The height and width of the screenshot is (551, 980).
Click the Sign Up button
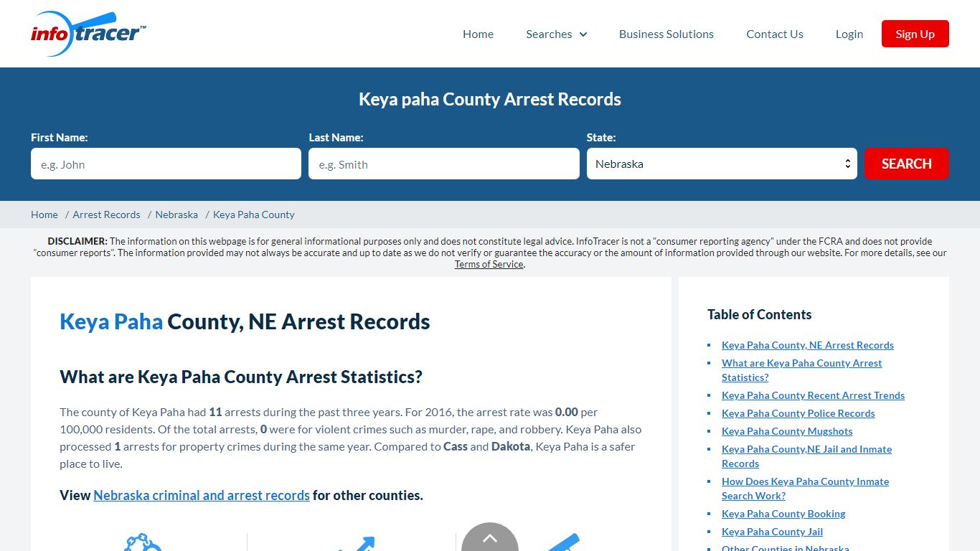pyautogui.click(x=915, y=34)
